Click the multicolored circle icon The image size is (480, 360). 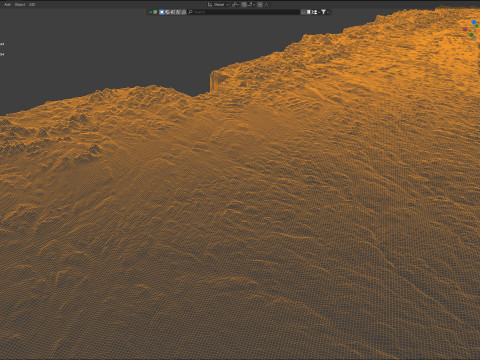pyautogui.click(x=155, y=12)
